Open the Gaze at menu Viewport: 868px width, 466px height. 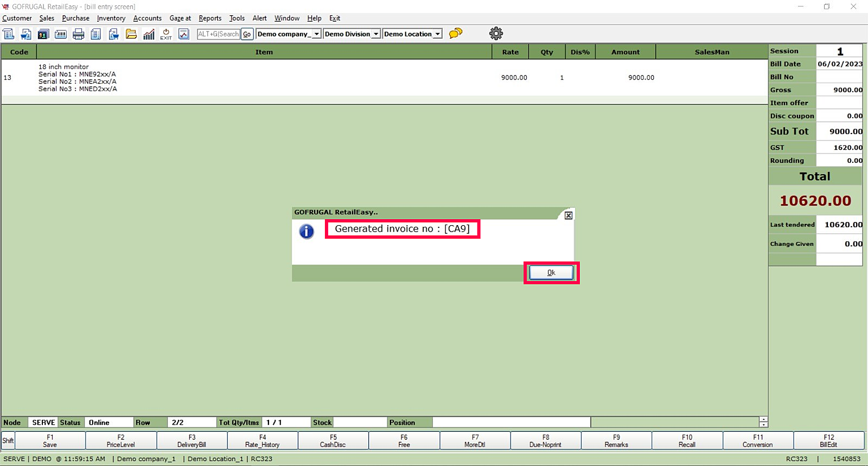tap(180, 18)
